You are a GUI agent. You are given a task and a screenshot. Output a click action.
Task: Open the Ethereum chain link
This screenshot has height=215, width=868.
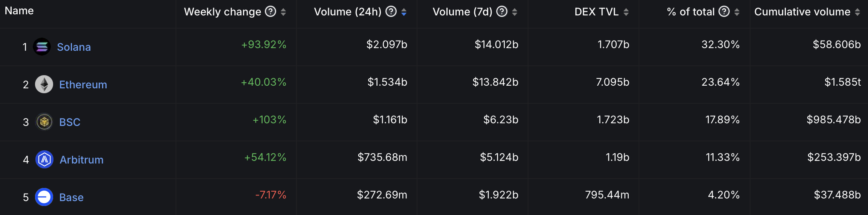click(x=83, y=85)
